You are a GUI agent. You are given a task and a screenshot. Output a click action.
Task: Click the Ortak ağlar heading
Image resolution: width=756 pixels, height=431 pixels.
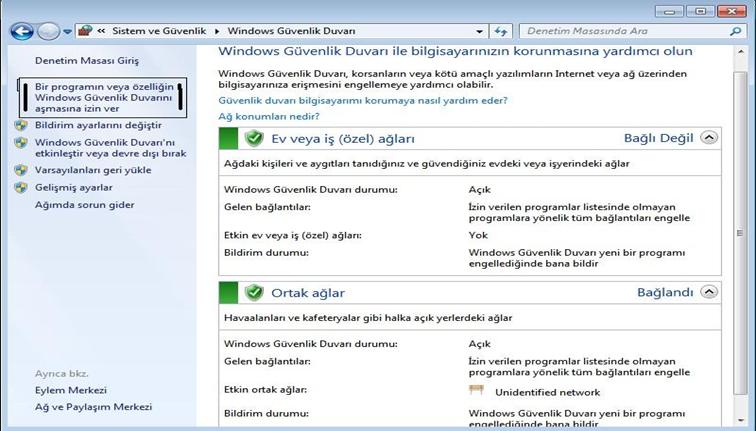tap(308, 293)
